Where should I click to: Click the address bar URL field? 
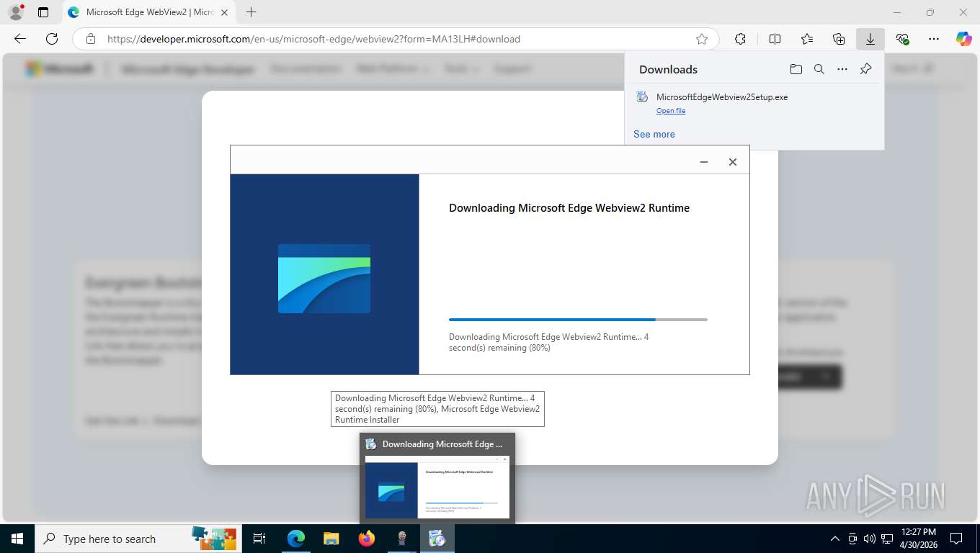[x=395, y=39]
